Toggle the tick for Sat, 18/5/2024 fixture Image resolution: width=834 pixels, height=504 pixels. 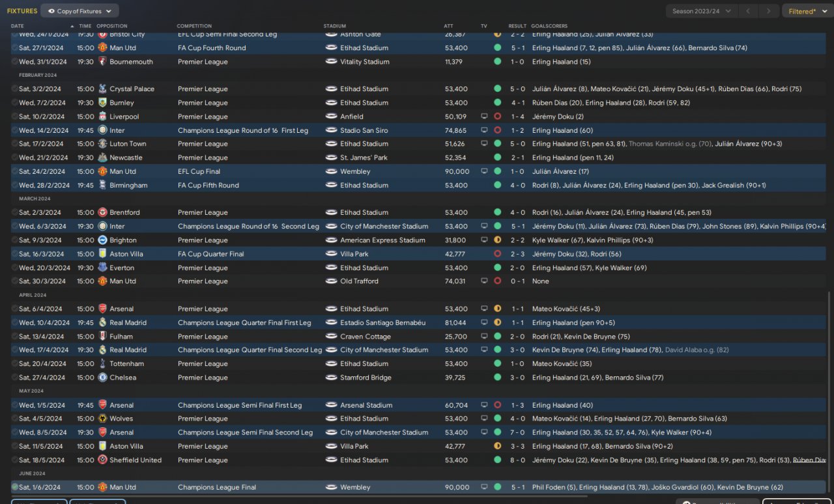[x=15, y=460]
